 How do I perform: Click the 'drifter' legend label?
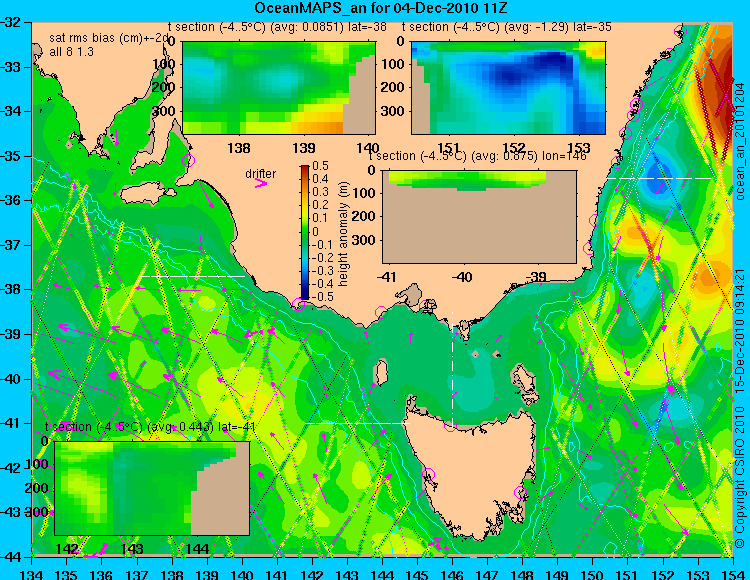click(260, 174)
